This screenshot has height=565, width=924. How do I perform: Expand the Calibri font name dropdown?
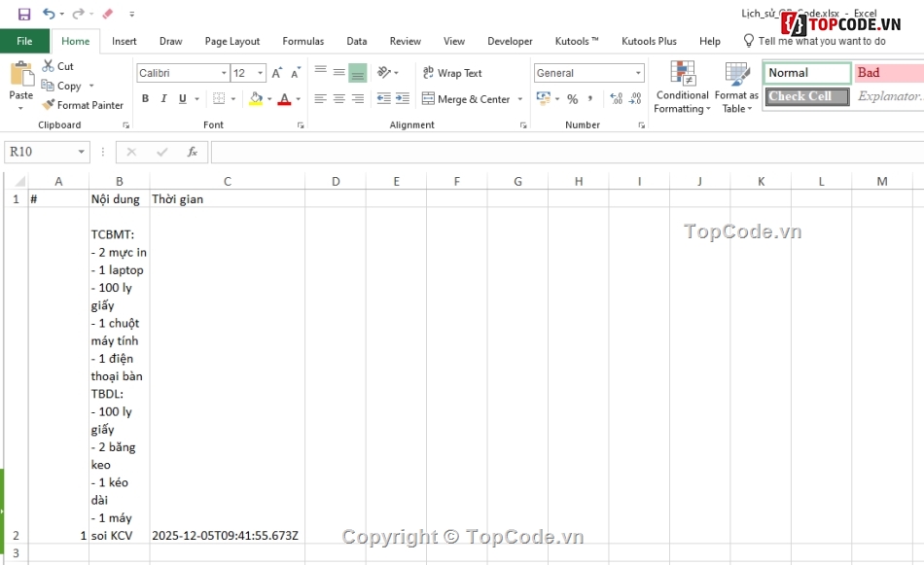224,73
